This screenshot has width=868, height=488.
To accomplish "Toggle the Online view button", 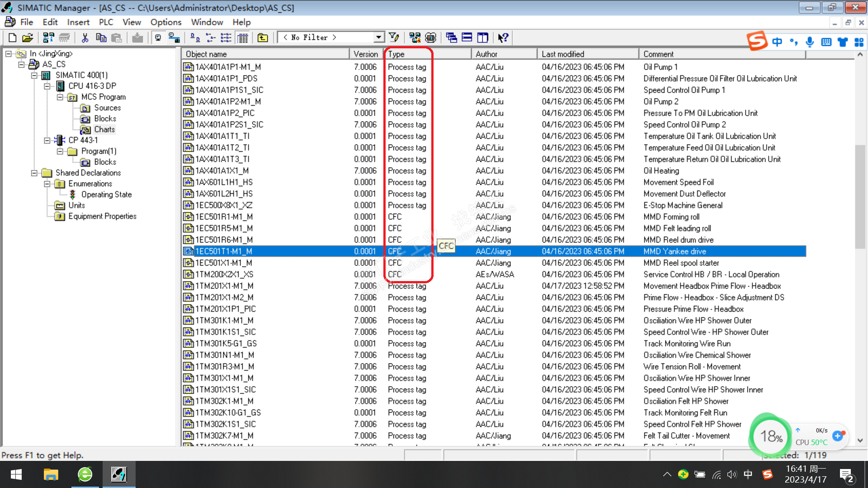I will click(174, 38).
